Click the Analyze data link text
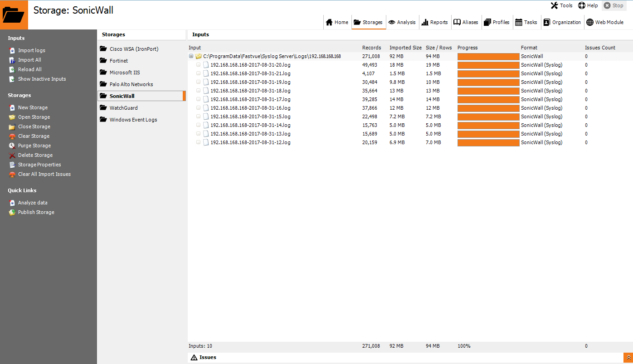The height and width of the screenshot is (364, 633). [33, 203]
